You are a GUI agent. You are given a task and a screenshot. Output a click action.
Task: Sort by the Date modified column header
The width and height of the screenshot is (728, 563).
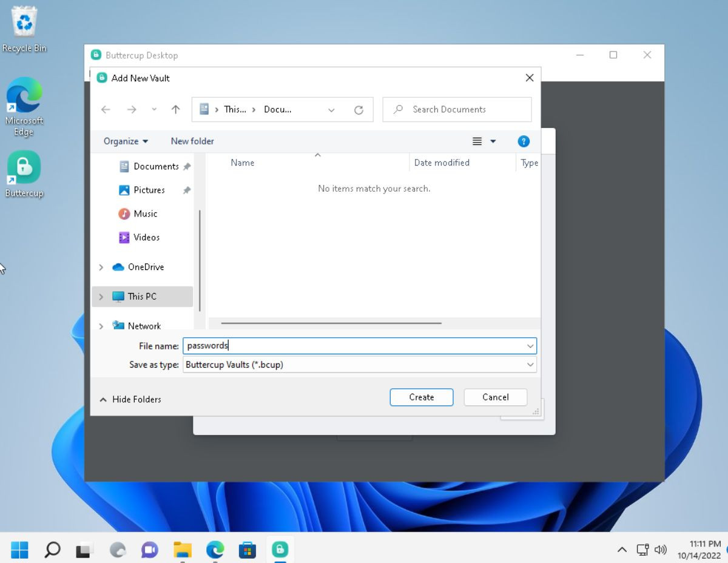pyautogui.click(x=442, y=163)
